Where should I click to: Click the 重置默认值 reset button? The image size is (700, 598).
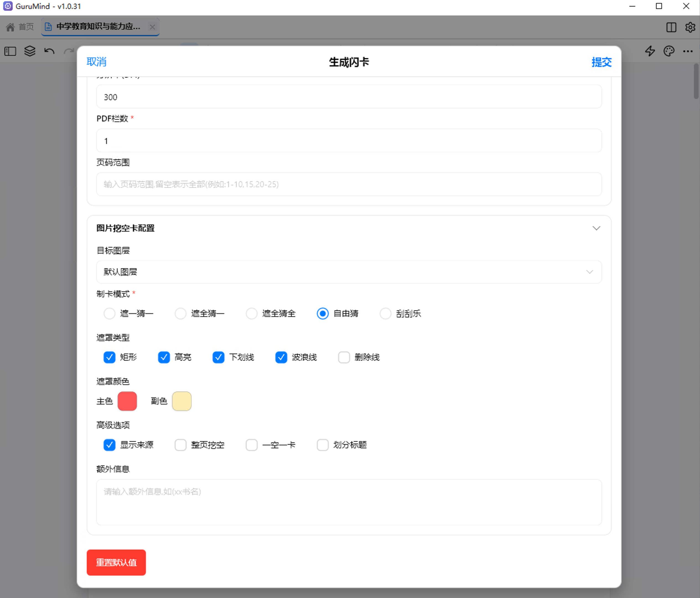pos(116,563)
